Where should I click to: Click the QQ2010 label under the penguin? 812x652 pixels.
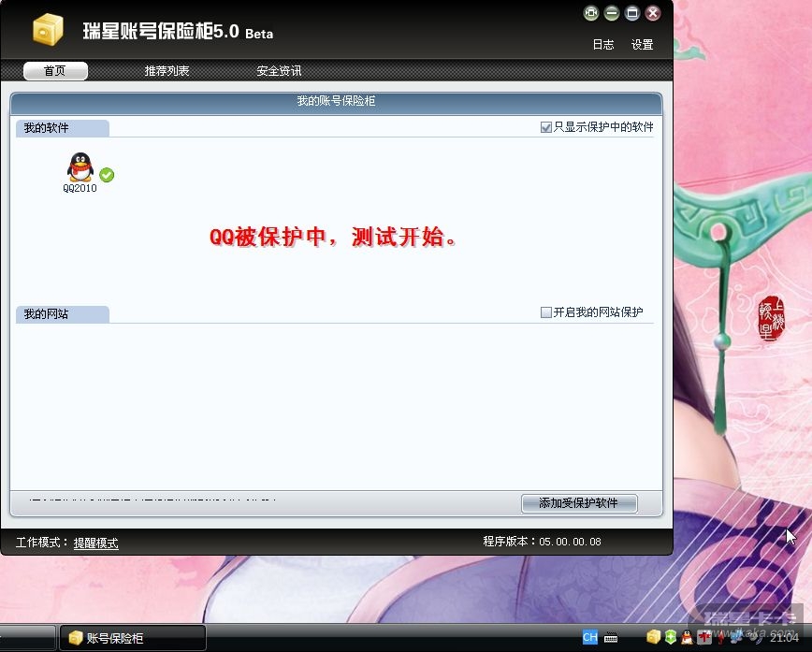click(80, 188)
